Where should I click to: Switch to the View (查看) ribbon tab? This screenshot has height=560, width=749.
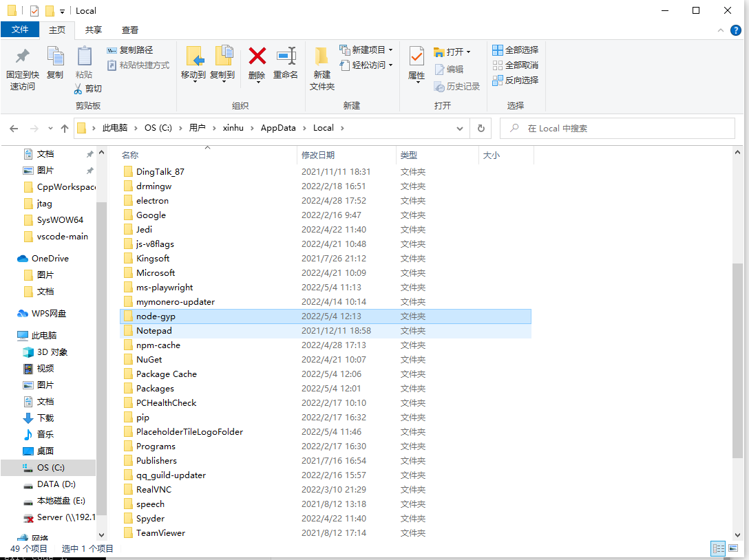click(x=129, y=30)
